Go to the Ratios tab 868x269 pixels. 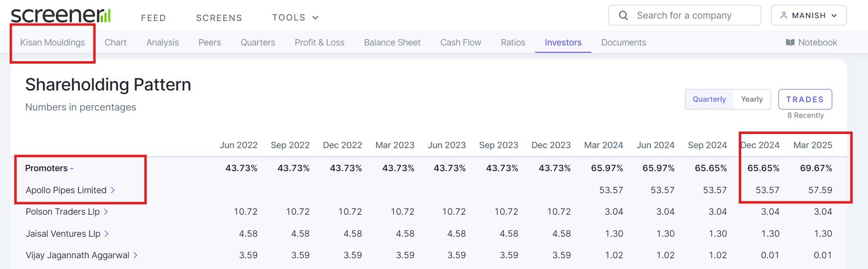pyautogui.click(x=513, y=43)
